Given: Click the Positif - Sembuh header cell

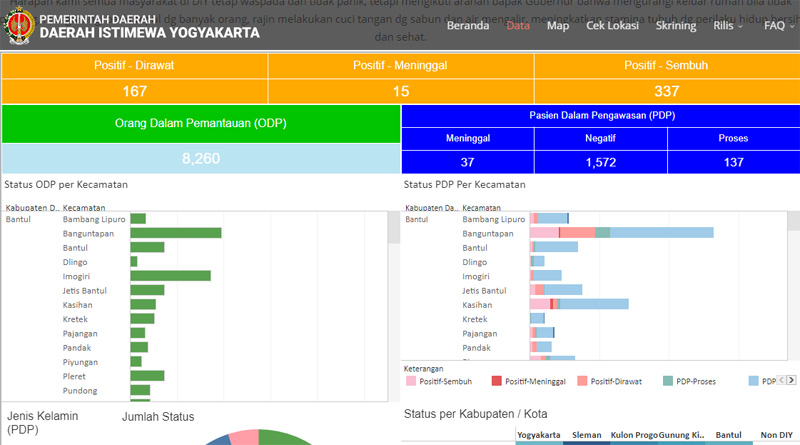Looking at the screenshot, I should [667, 65].
